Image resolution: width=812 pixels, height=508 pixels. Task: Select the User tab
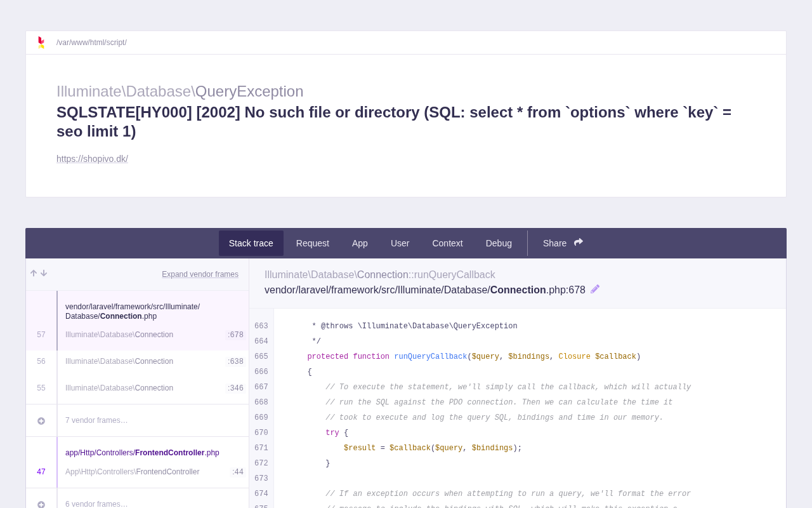(x=400, y=243)
